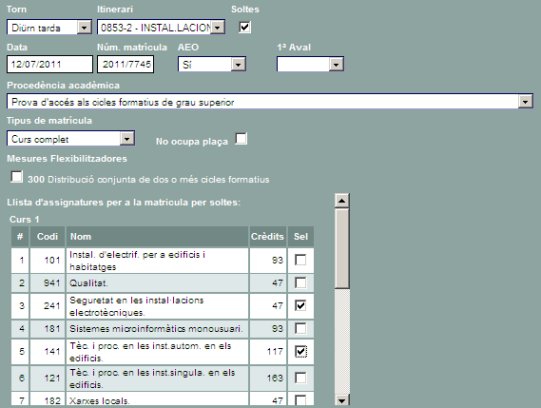Screen dimensions: 541x408
Task: Enable the No ocupa plaça checkbox
Action: coord(241,139)
